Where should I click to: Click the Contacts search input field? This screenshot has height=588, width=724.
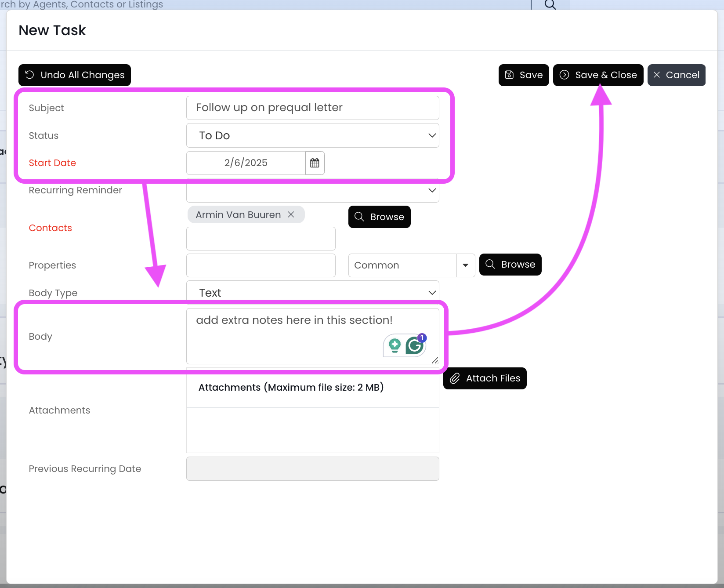click(x=261, y=239)
